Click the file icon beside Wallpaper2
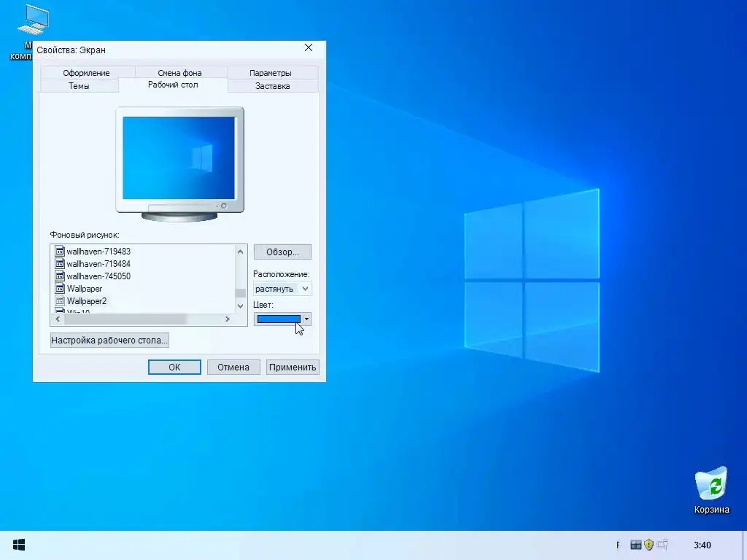The height and width of the screenshot is (560, 747). pyautogui.click(x=60, y=300)
